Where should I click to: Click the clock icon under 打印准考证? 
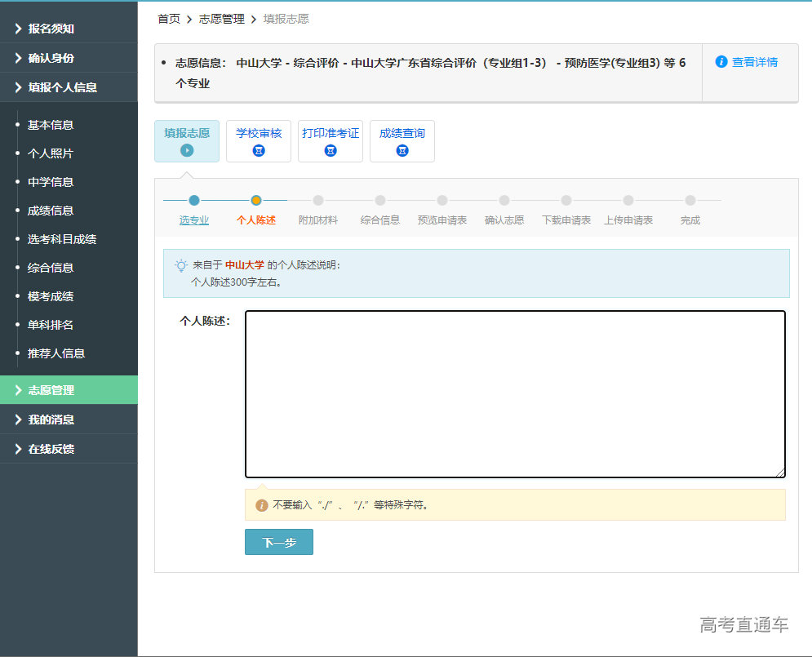point(331,150)
